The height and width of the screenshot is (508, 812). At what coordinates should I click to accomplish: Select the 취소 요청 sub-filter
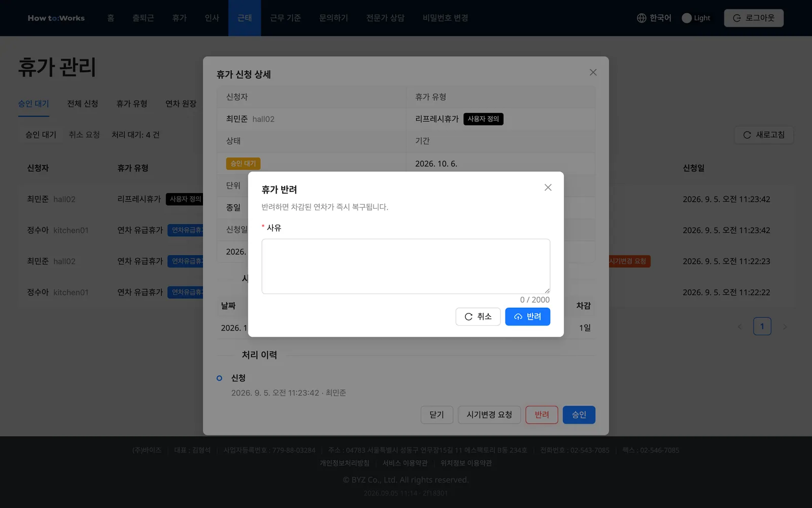coord(84,135)
